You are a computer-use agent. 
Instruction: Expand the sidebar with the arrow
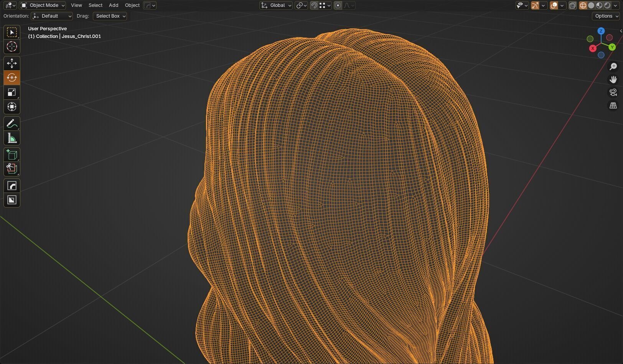621,31
